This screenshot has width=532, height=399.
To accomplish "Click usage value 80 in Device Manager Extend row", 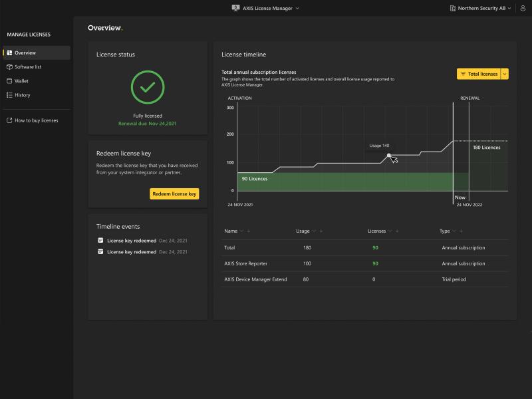I will point(306,279).
